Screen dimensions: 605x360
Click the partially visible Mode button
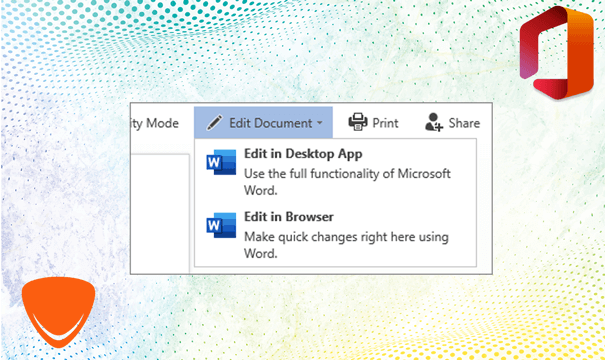[155, 123]
